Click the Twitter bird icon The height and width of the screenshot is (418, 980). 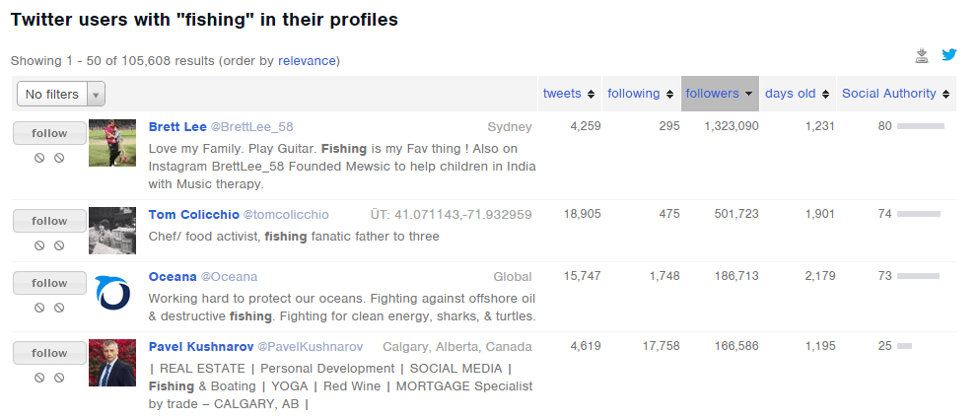pyautogui.click(x=949, y=55)
